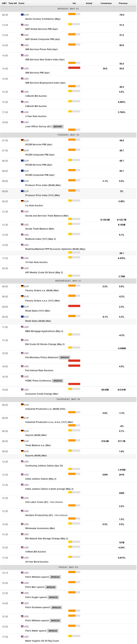
Task: Click the US flag for Fed Interest Rate Decision
Action: tap(22, 366)
